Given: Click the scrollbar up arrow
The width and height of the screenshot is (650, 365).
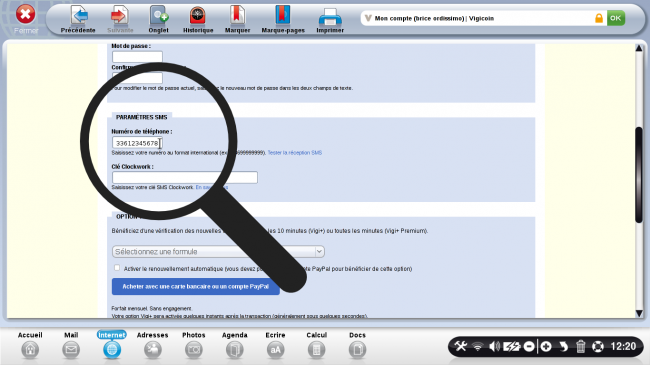Looking at the screenshot, I should tap(639, 48).
